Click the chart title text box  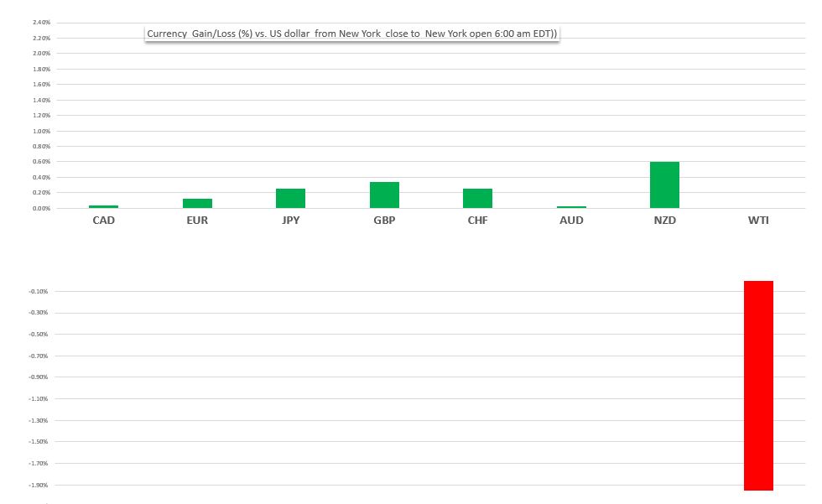click(351, 34)
